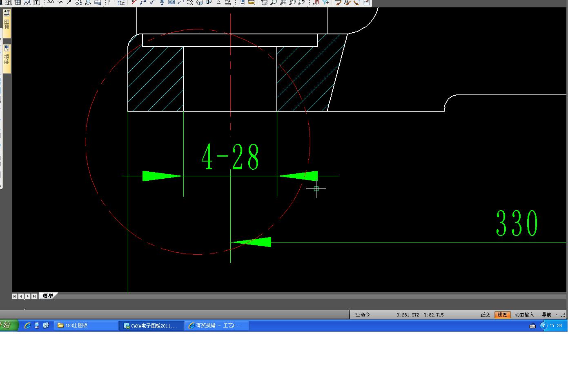The width and height of the screenshot is (588, 368).
Task: Click the zoom previous view icon
Action: tap(301, 2)
